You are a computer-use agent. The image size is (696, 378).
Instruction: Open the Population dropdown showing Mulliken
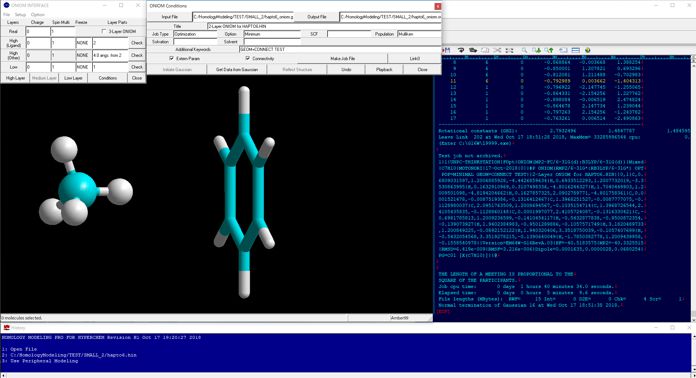click(x=419, y=34)
